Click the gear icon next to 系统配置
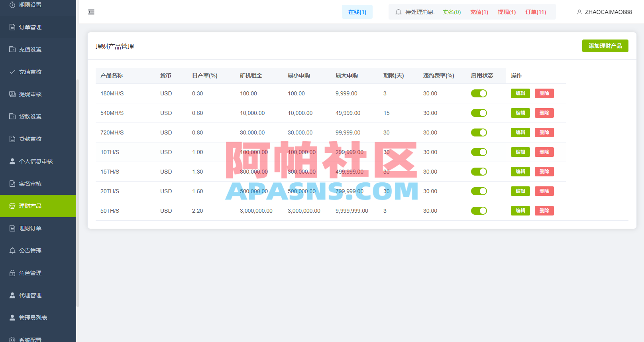 click(x=12, y=340)
